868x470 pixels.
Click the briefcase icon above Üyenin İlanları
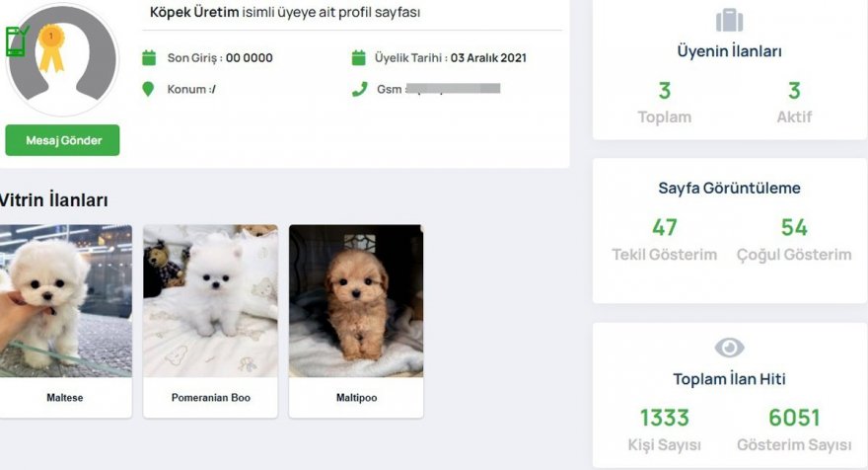[729, 21]
